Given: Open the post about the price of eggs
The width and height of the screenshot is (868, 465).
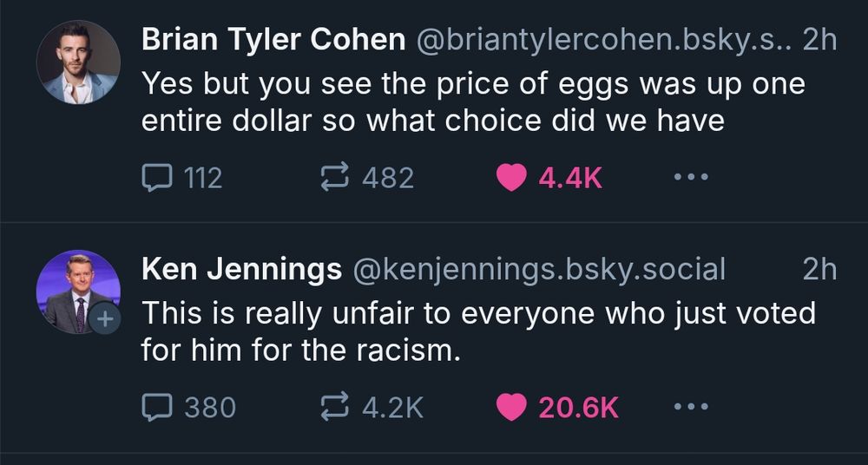Looking at the screenshot, I should pyautogui.click(x=473, y=102).
